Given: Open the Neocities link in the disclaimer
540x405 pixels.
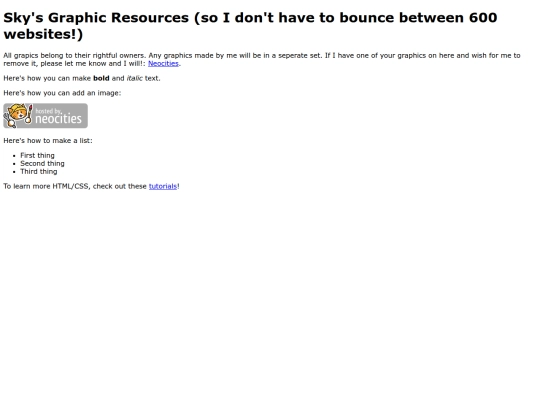Looking at the screenshot, I should pyautogui.click(x=163, y=64).
